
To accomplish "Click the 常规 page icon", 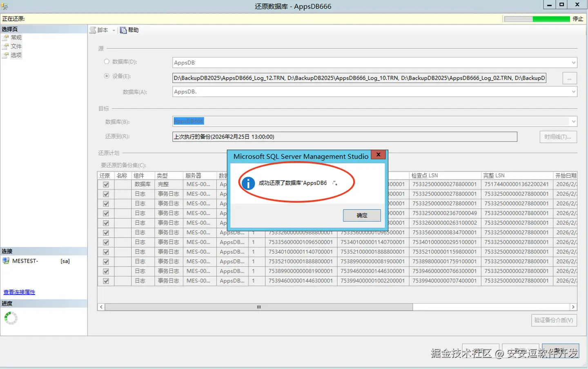I will [x=5, y=38].
